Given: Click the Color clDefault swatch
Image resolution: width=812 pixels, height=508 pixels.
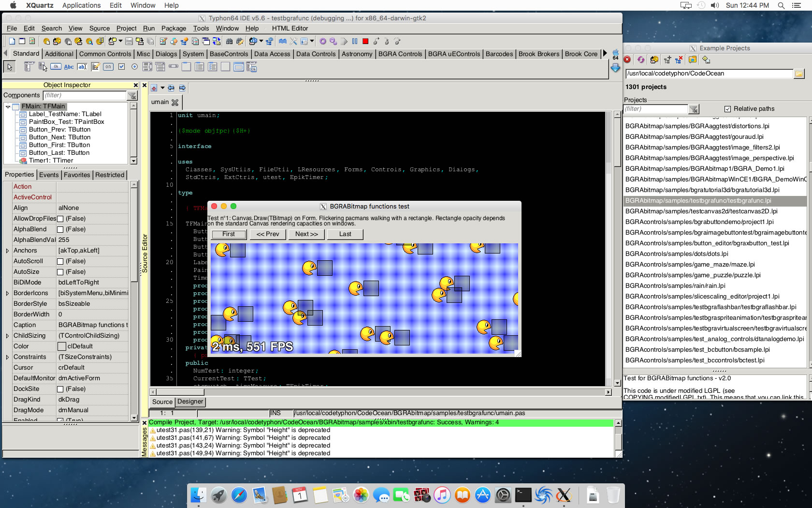Looking at the screenshot, I should coord(62,346).
